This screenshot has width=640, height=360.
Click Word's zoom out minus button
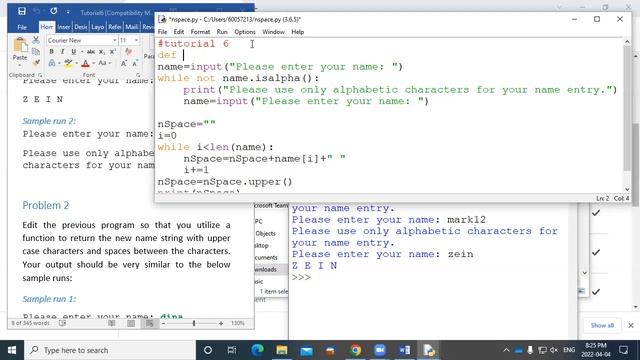point(163,323)
